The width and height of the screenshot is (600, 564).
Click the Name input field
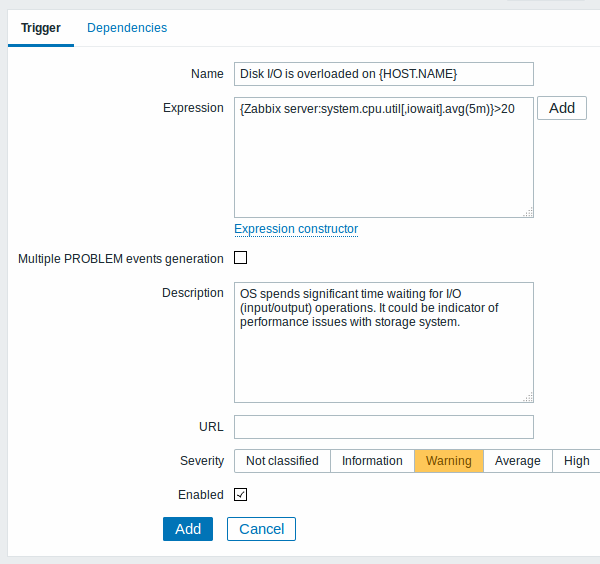[384, 74]
